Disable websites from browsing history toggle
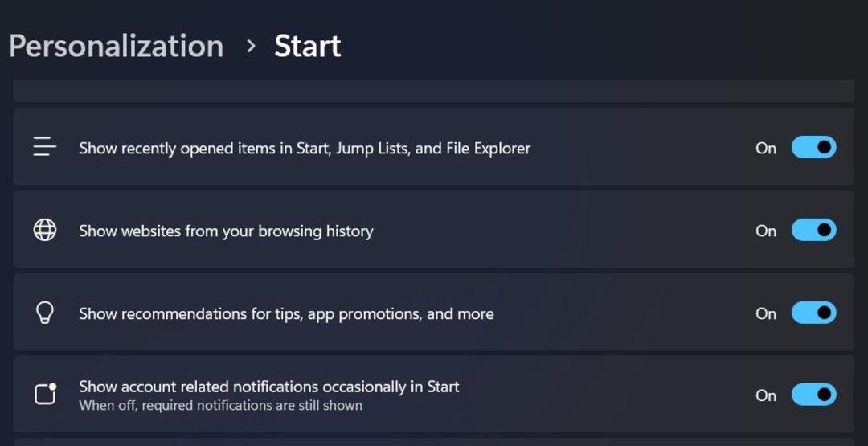This screenshot has width=868, height=446. point(813,230)
